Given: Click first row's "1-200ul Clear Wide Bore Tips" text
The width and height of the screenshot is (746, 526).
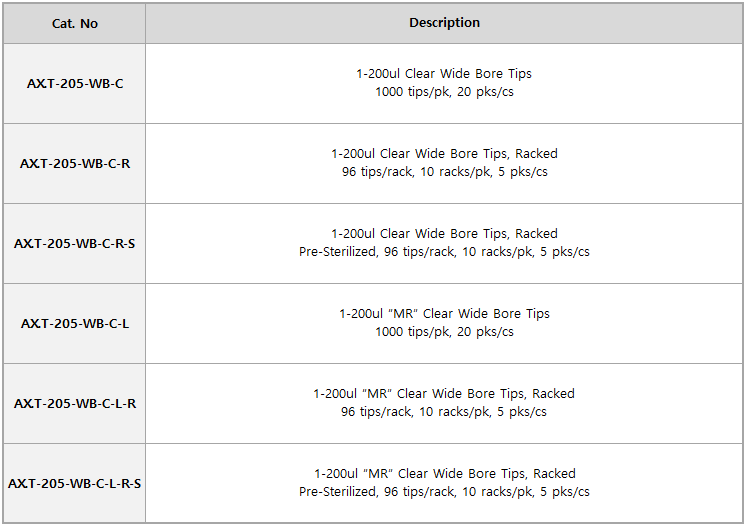Looking at the screenshot, I should coord(444,74).
